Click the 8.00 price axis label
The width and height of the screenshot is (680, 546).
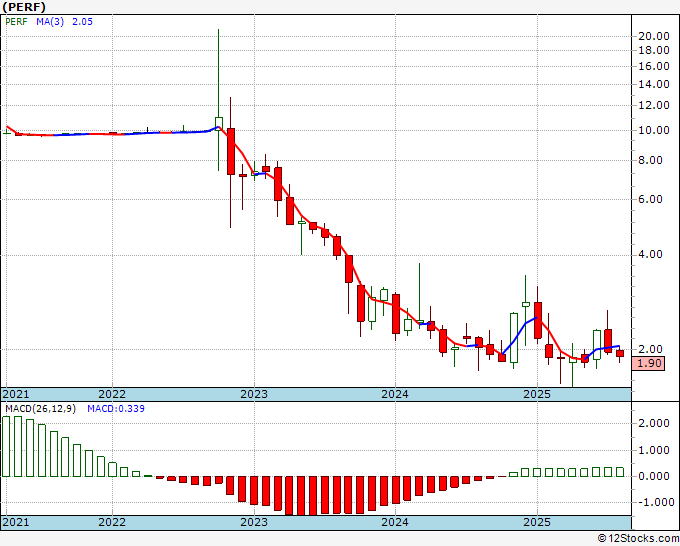pyautogui.click(x=651, y=160)
